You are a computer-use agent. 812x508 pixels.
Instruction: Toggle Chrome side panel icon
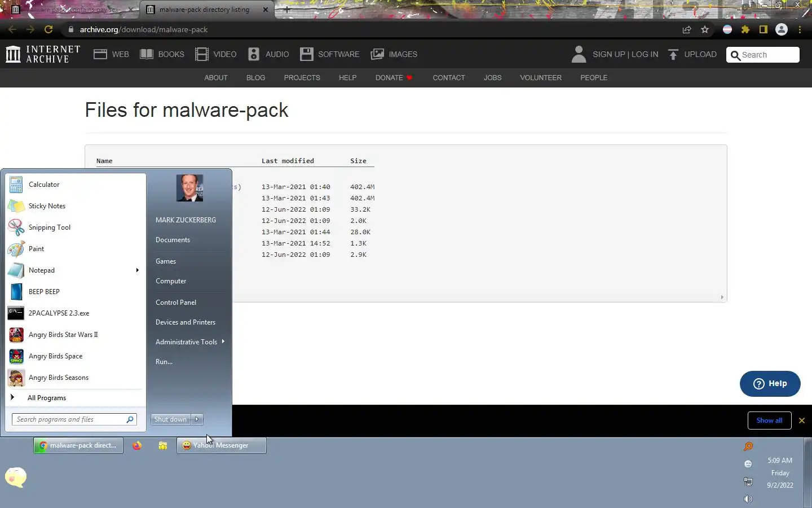(764, 29)
